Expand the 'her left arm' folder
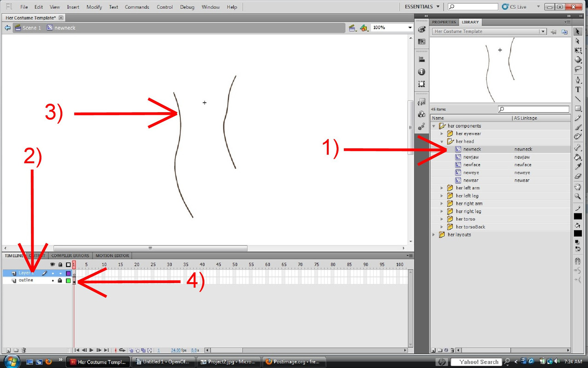This screenshot has height=368, width=588. click(x=442, y=188)
